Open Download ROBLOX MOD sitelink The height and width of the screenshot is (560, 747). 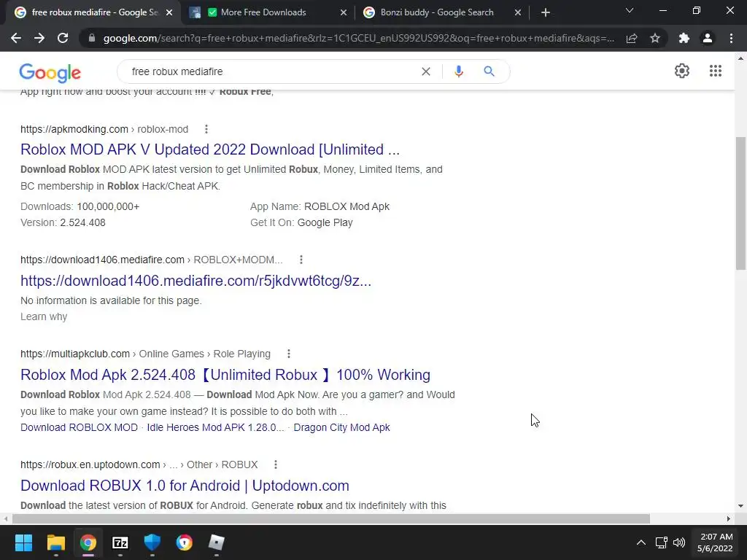(x=79, y=427)
